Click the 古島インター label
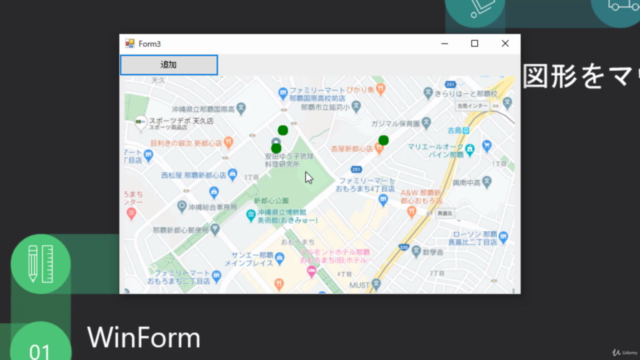This screenshot has height=360, width=640. coord(472,106)
